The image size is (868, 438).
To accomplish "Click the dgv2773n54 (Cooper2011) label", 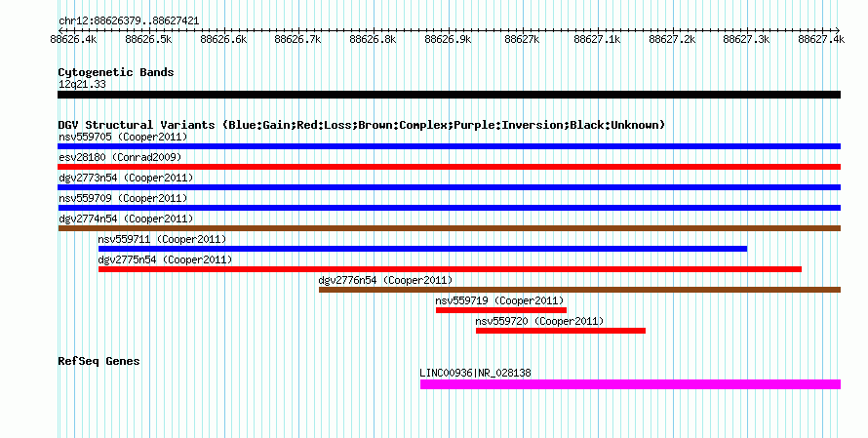I will coord(126,178).
